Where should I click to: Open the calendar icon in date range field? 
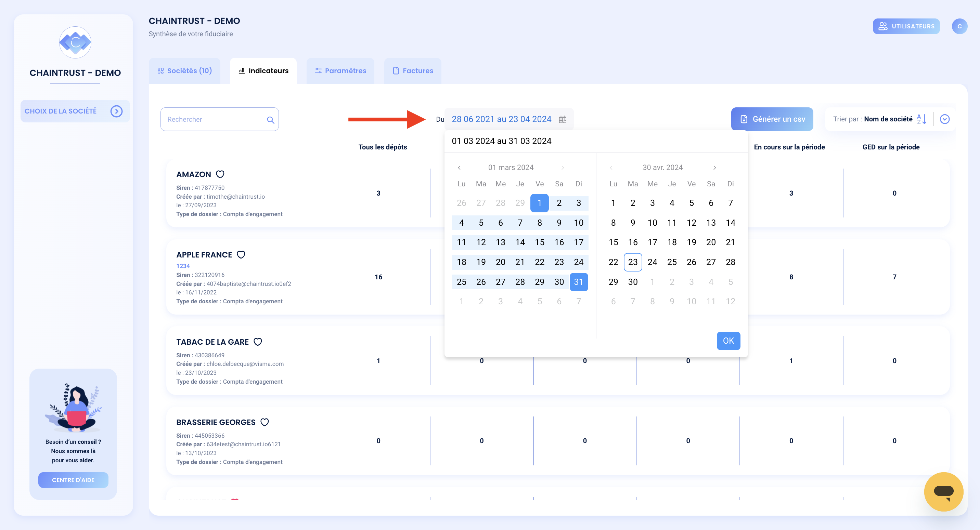(562, 119)
